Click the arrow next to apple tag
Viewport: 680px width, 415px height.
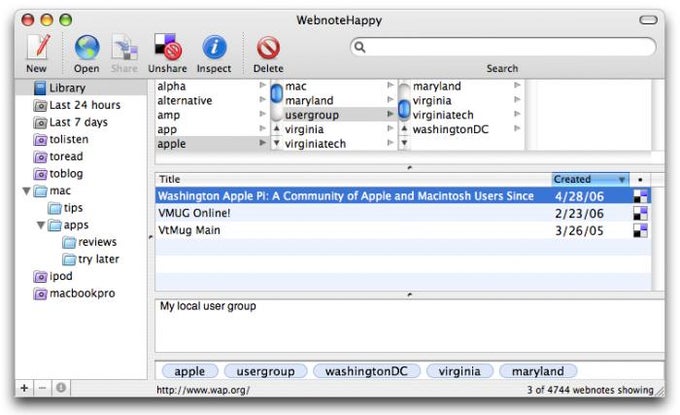tap(262, 143)
